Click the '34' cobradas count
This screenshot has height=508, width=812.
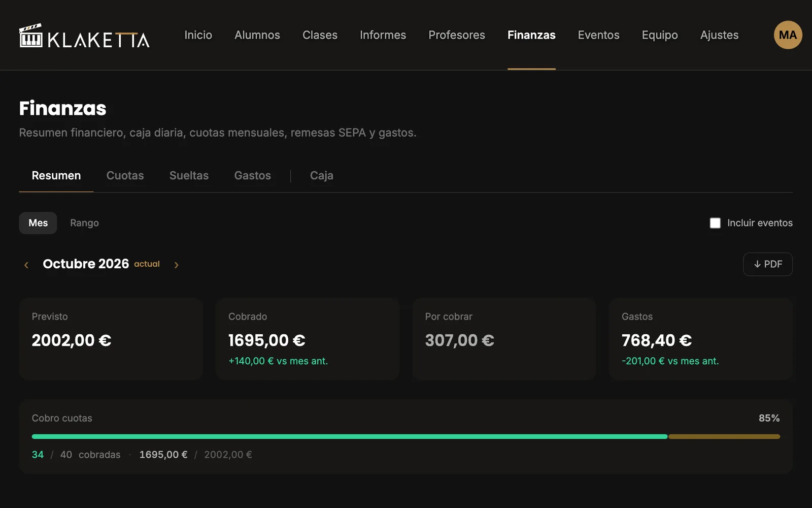coord(38,455)
